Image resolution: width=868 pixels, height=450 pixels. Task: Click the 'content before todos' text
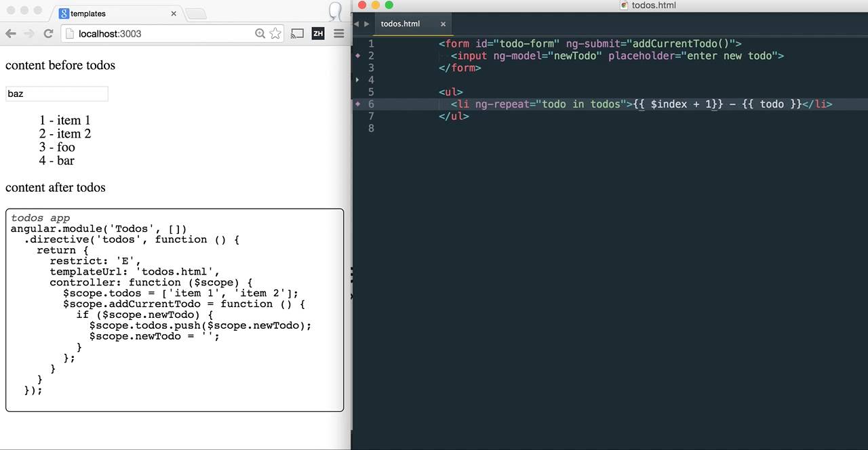click(x=60, y=66)
